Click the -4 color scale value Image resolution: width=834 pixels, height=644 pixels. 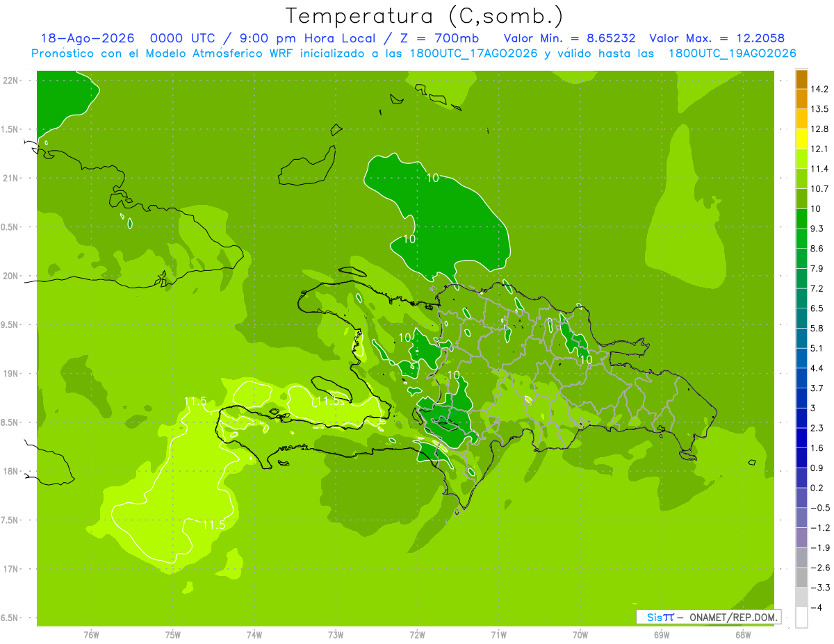pos(816,608)
